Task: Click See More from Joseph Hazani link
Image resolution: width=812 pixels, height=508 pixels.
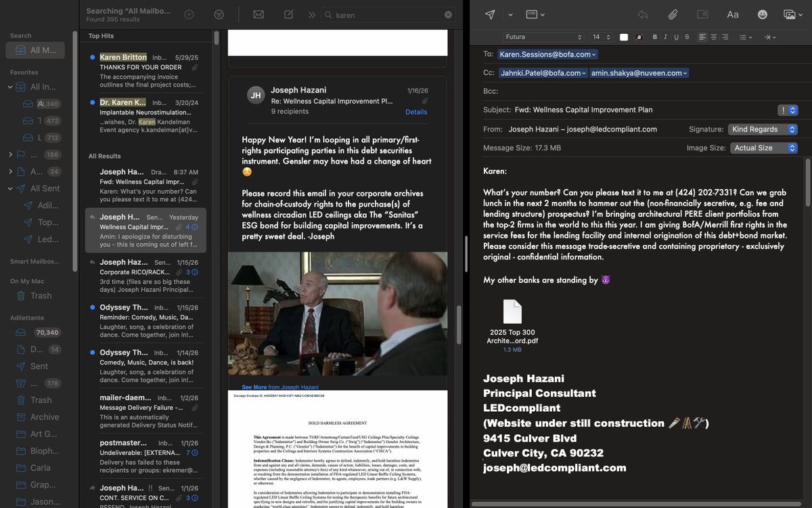Action: tap(280, 387)
